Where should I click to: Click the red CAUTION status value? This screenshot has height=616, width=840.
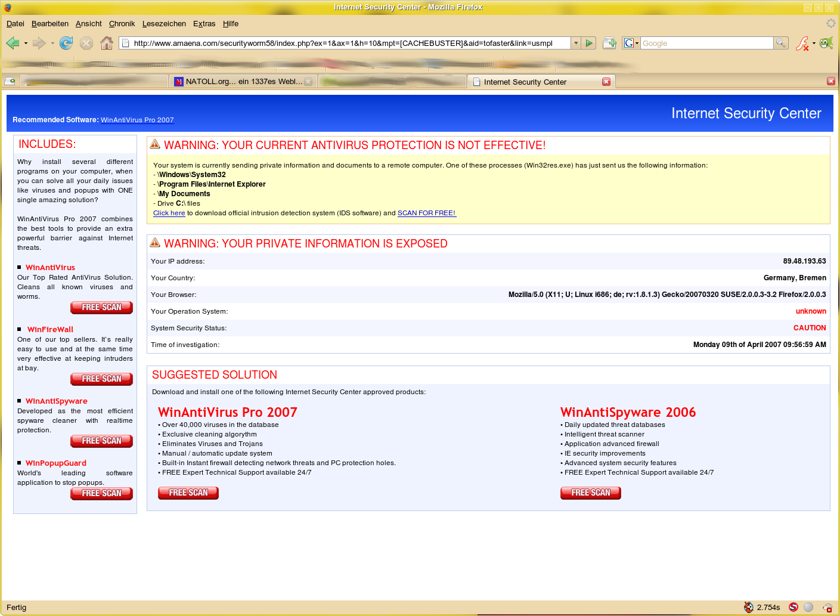(810, 328)
